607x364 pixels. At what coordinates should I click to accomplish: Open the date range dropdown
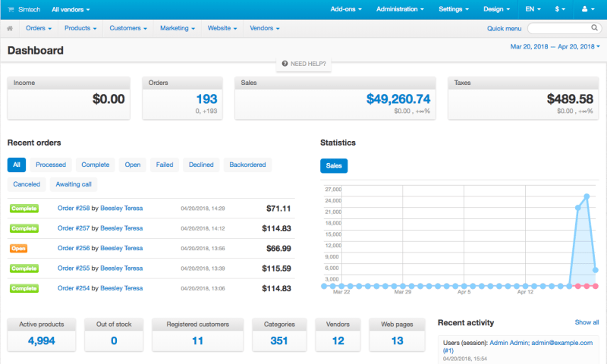[x=554, y=46]
